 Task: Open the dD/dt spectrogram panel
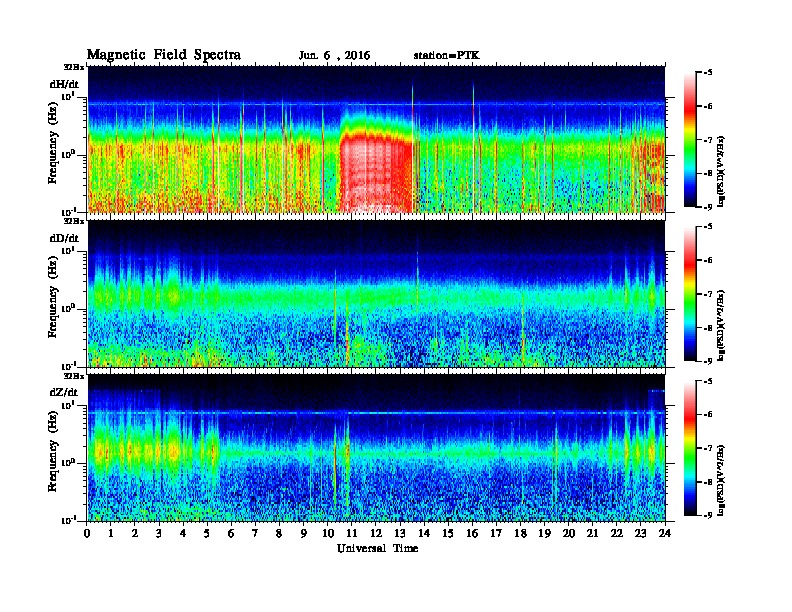376,294
